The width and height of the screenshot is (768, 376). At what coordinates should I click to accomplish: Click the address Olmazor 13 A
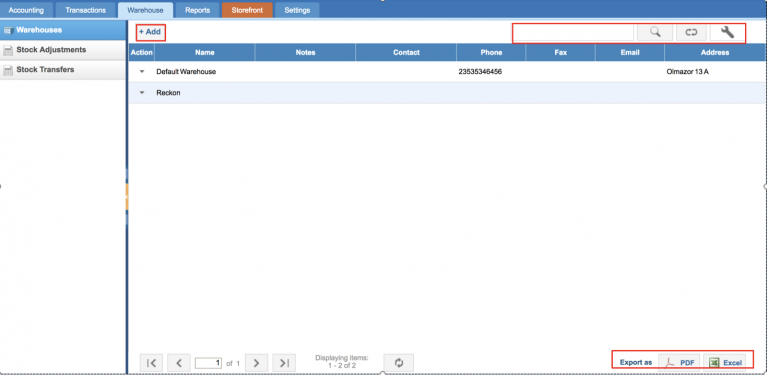pos(688,71)
